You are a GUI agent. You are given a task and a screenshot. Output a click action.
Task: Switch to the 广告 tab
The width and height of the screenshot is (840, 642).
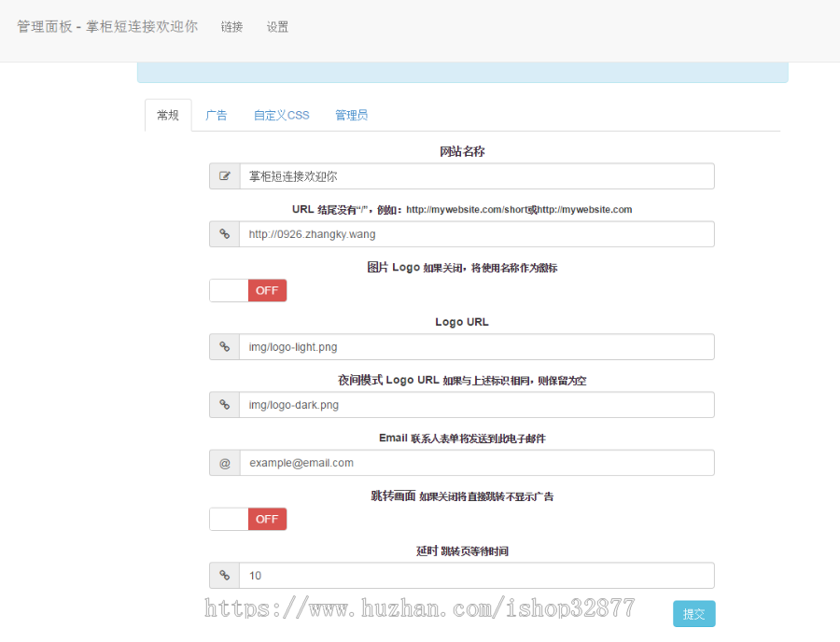[217, 115]
